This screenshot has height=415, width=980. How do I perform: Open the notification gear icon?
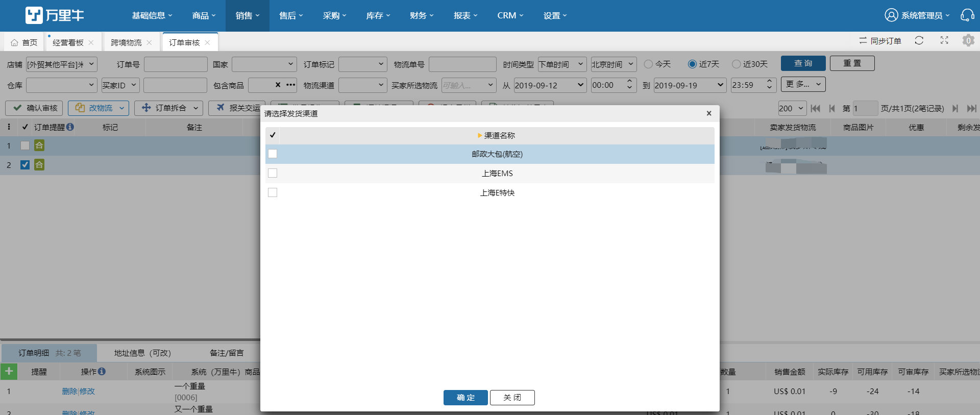(x=968, y=40)
